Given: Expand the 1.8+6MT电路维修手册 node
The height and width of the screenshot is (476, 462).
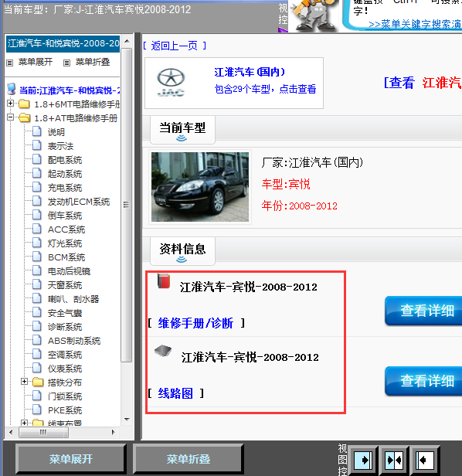Looking at the screenshot, I should [10, 104].
